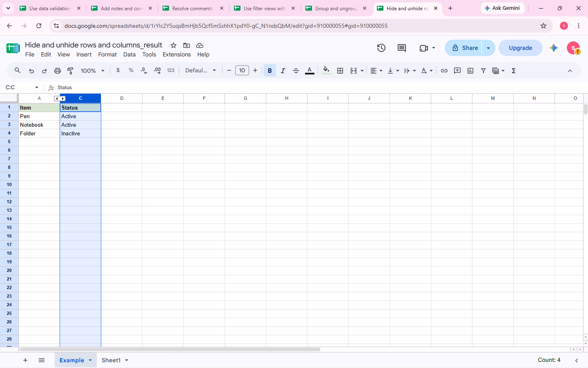Toggle italic formatting

[283, 71]
